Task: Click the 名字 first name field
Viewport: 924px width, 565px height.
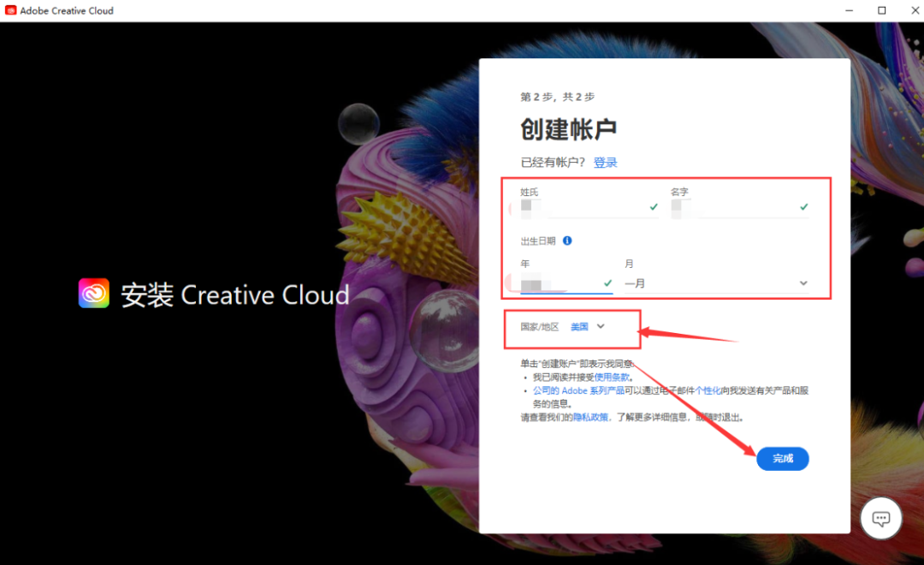Action: pos(739,207)
